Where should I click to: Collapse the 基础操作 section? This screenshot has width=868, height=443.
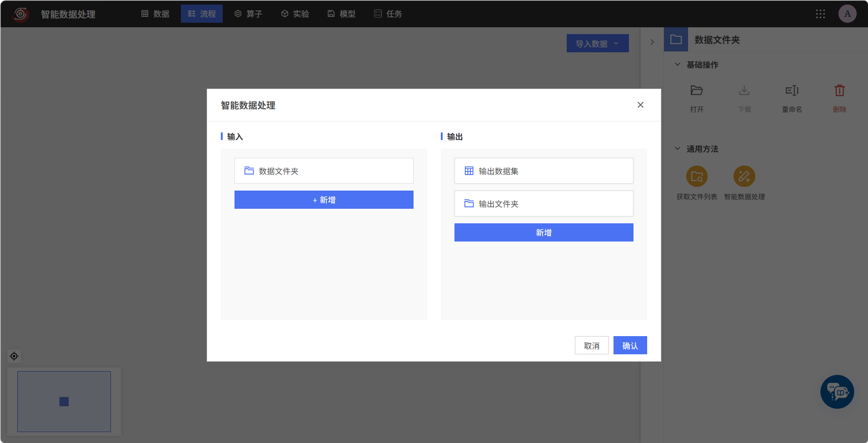pyautogui.click(x=678, y=65)
